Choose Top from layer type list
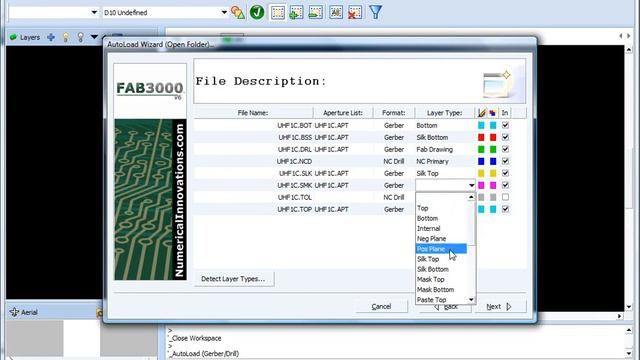The width and height of the screenshot is (640, 360). pyautogui.click(x=422, y=208)
